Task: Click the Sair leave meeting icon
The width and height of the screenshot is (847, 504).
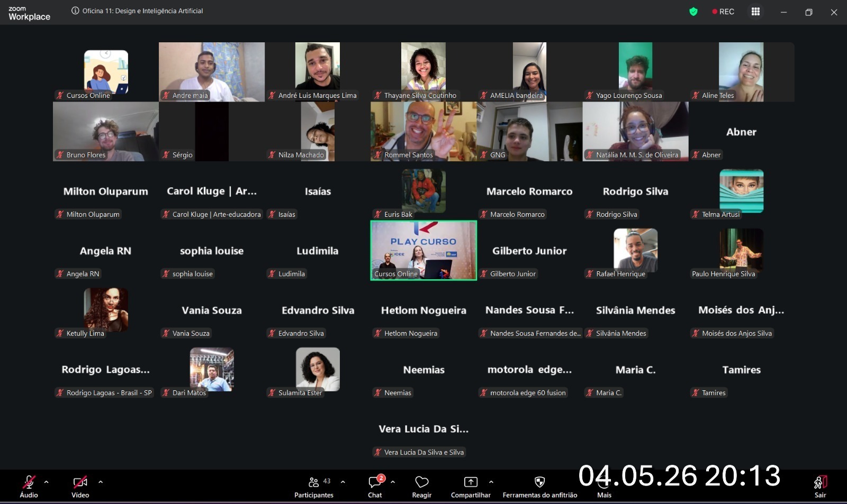Action: pos(820,482)
